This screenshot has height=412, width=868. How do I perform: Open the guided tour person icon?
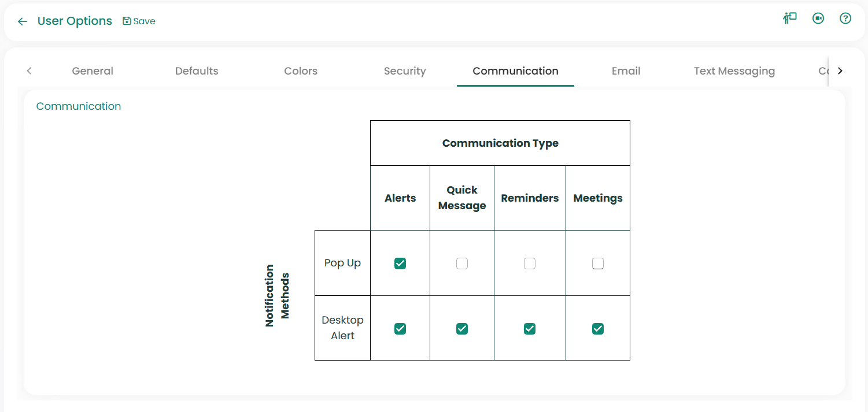pos(790,18)
